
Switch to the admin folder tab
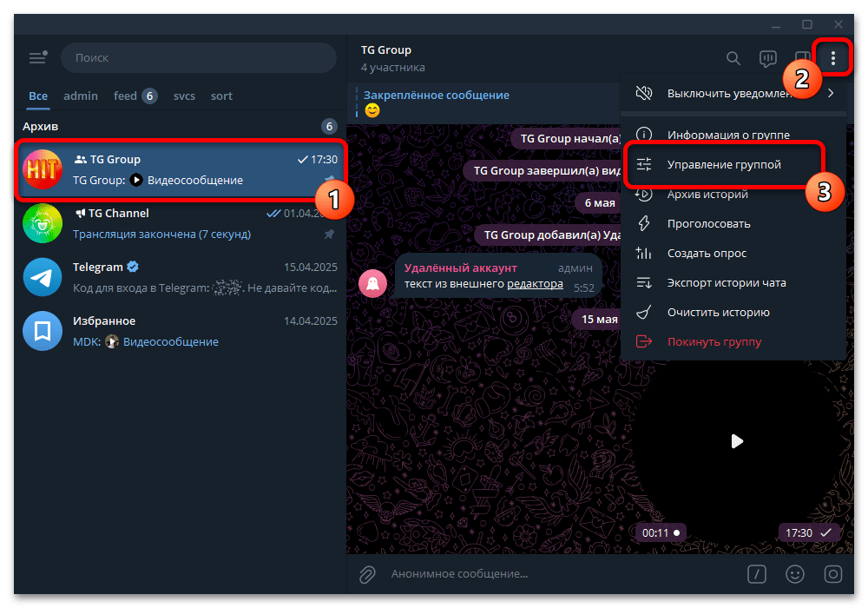[80, 96]
